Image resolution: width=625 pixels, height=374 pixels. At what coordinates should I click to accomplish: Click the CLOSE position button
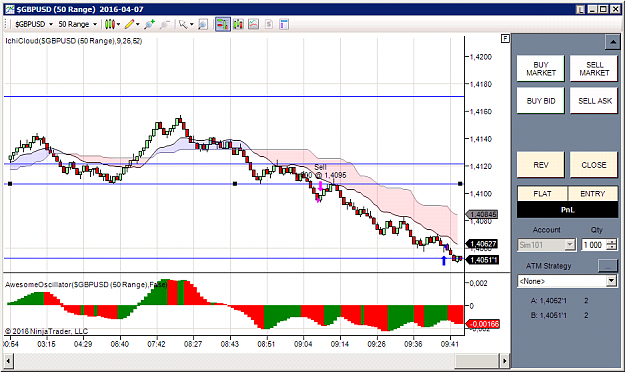pyautogui.click(x=594, y=165)
